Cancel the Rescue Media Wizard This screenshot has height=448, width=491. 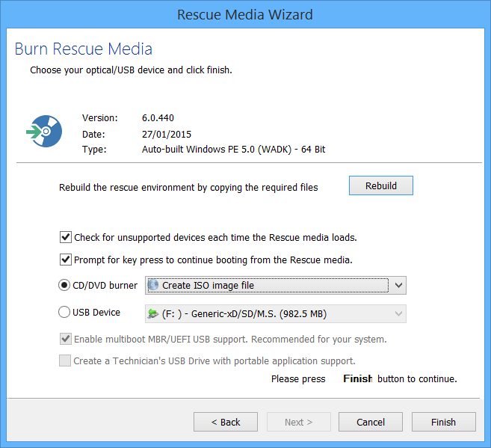click(x=370, y=422)
